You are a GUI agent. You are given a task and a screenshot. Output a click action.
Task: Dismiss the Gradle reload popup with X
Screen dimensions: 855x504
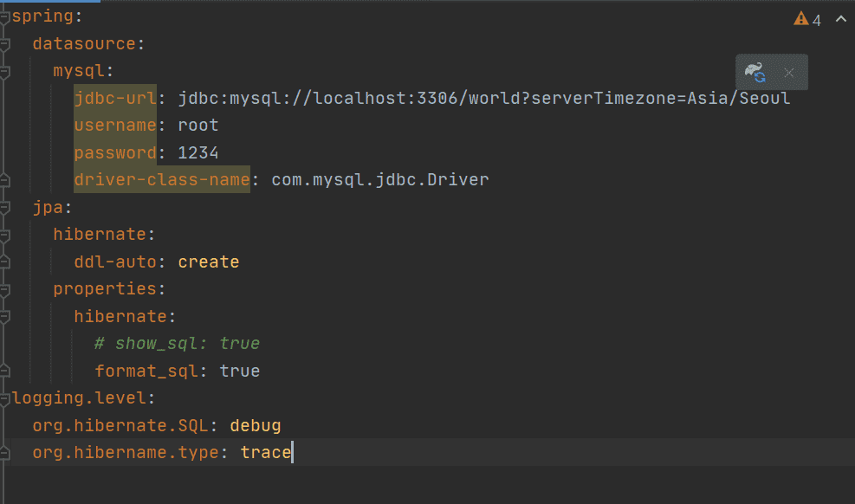788,73
